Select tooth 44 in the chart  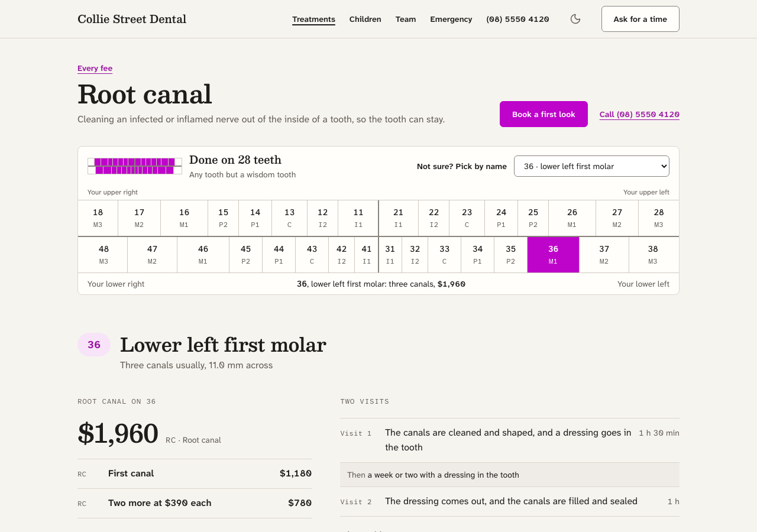tap(279, 255)
